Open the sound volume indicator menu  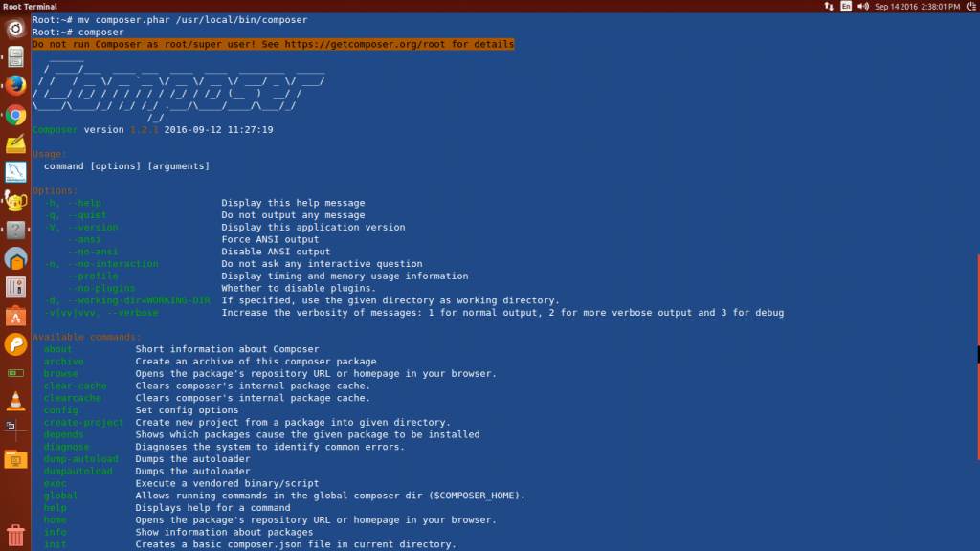coord(863,7)
